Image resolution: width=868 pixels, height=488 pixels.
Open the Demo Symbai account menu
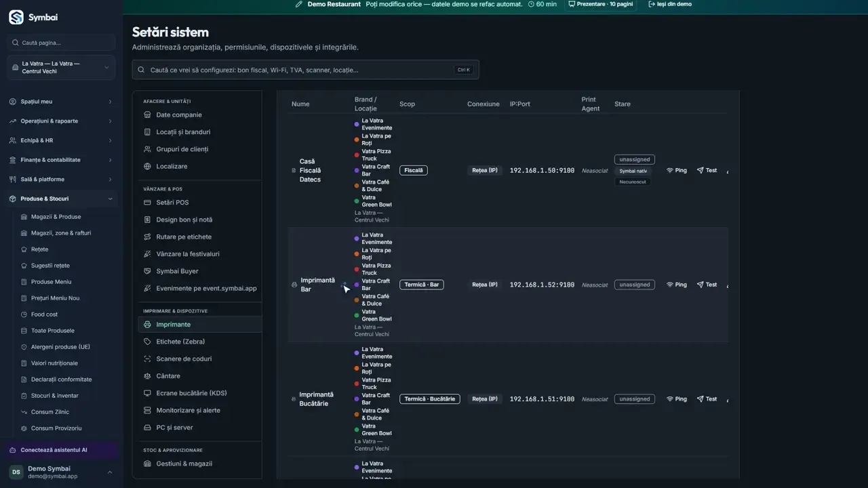[61, 472]
